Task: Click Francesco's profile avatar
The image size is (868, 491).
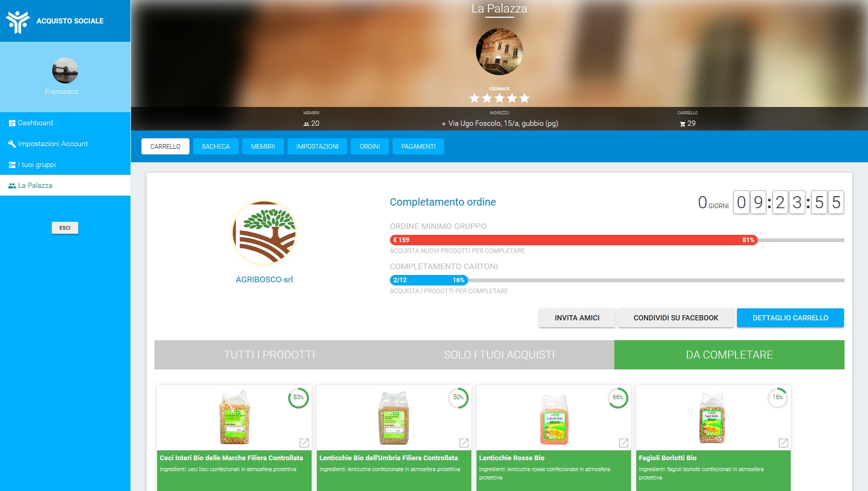Action: click(65, 70)
